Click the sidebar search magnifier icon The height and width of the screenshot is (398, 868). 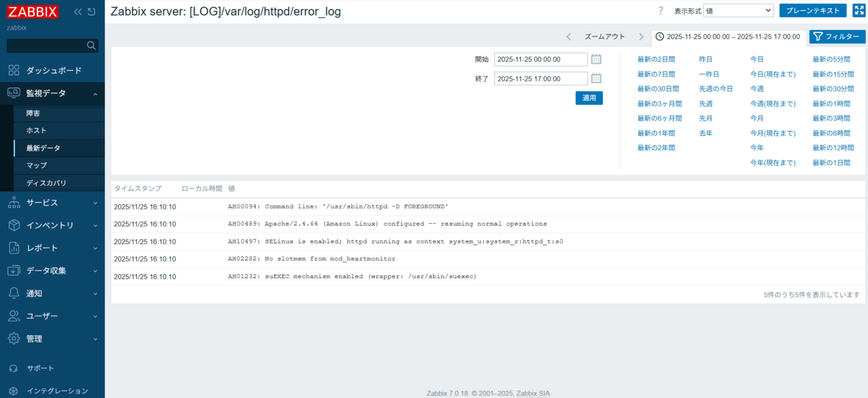(x=92, y=45)
